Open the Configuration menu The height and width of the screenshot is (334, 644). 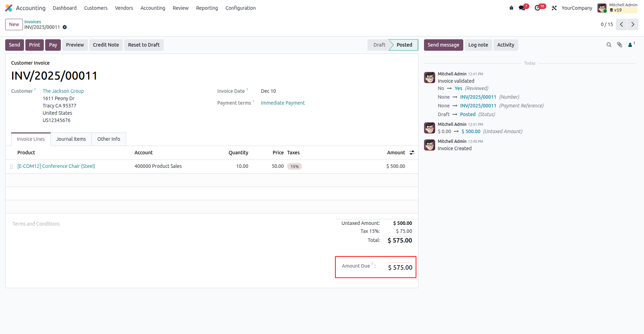[241, 8]
